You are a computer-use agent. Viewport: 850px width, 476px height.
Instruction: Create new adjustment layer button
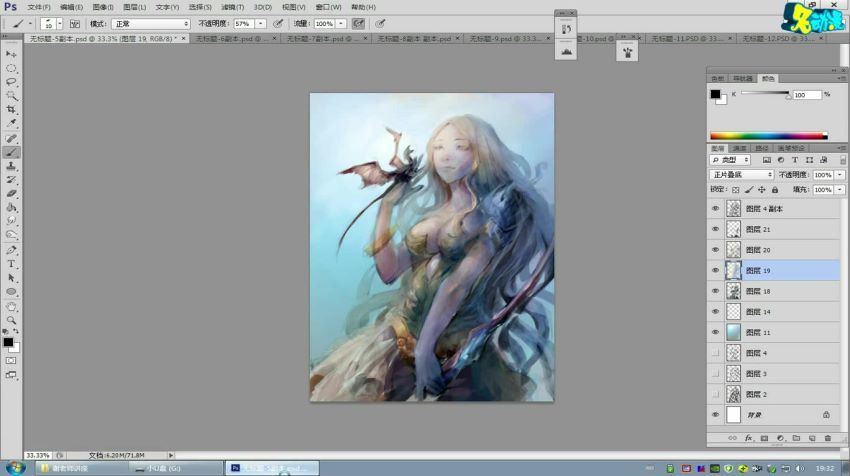click(780, 438)
